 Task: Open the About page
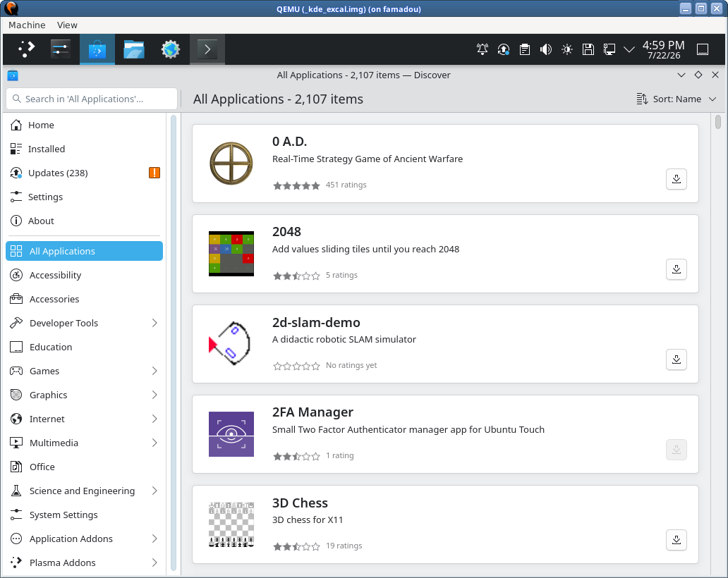click(x=84, y=221)
